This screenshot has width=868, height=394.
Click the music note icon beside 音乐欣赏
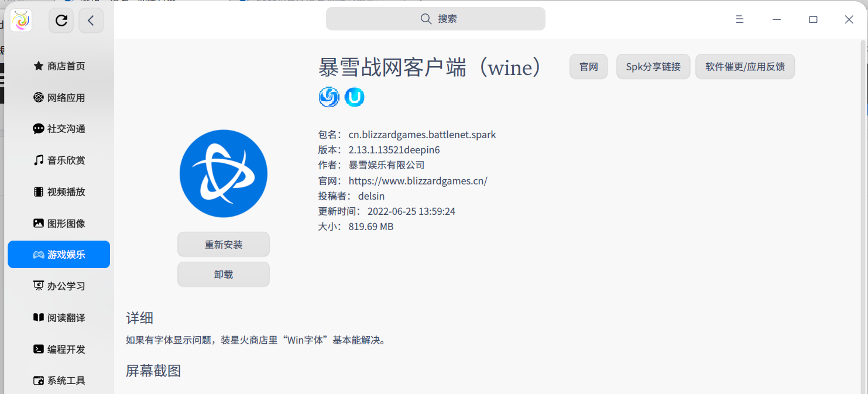coord(39,160)
